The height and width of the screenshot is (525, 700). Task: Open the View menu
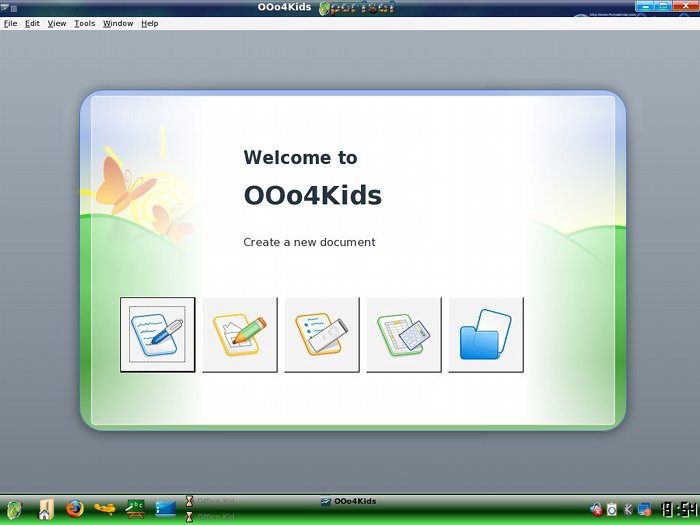[57, 23]
